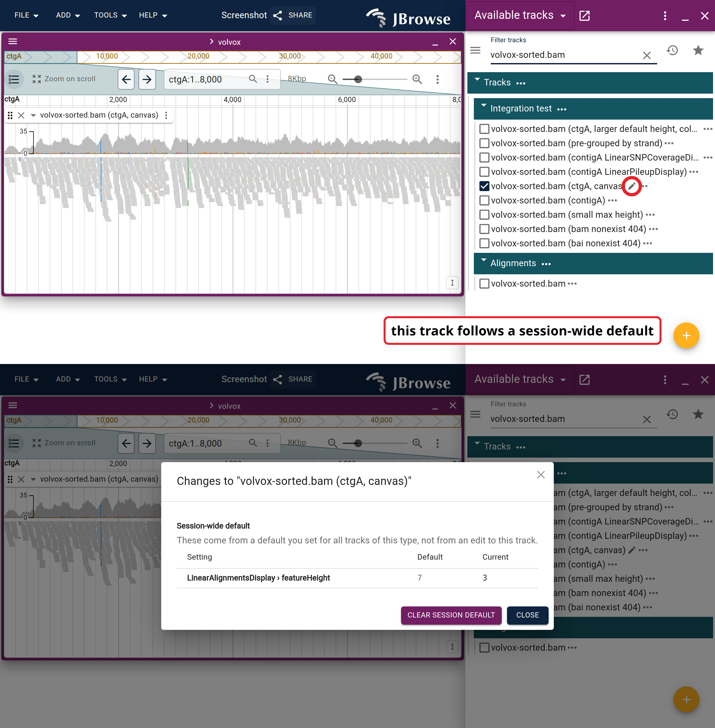Viewport: 715px width, 728px height.
Task: Clear the Filter tracks search text
Action: 646,55
